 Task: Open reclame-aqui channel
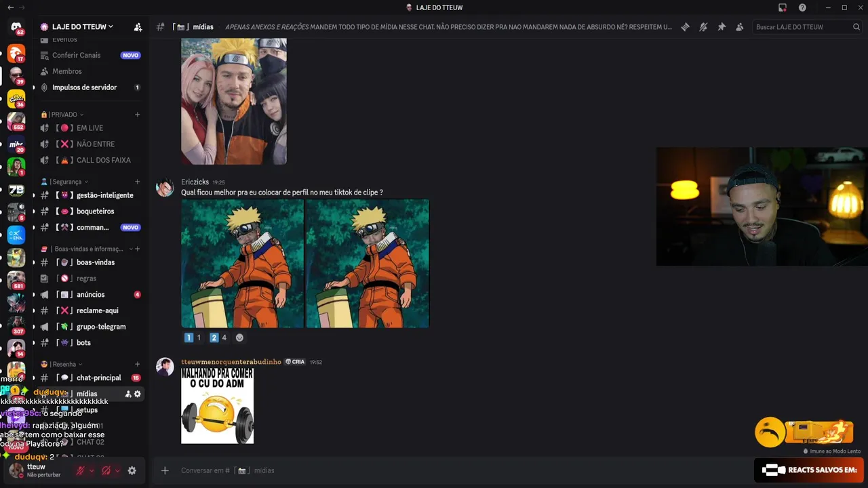tap(90, 310)
